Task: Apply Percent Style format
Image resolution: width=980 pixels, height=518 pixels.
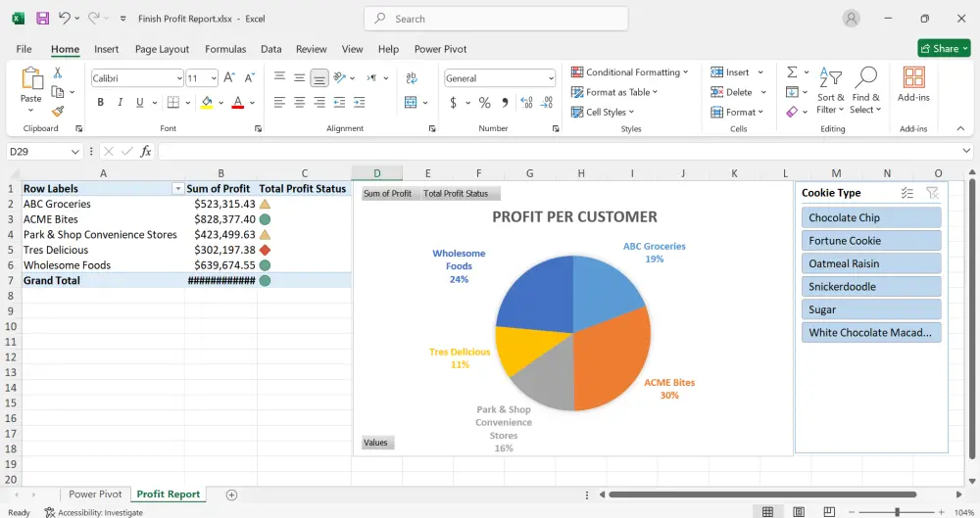Action: click(484, 103)
